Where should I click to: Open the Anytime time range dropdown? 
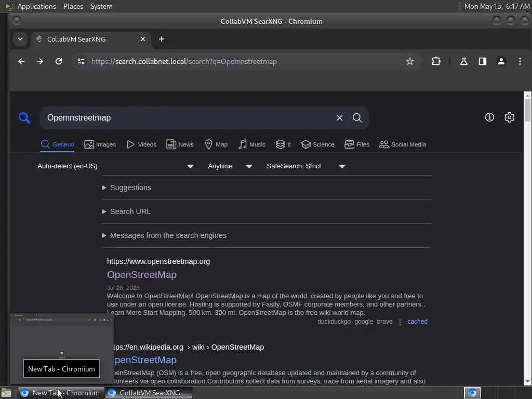(230, 166)
